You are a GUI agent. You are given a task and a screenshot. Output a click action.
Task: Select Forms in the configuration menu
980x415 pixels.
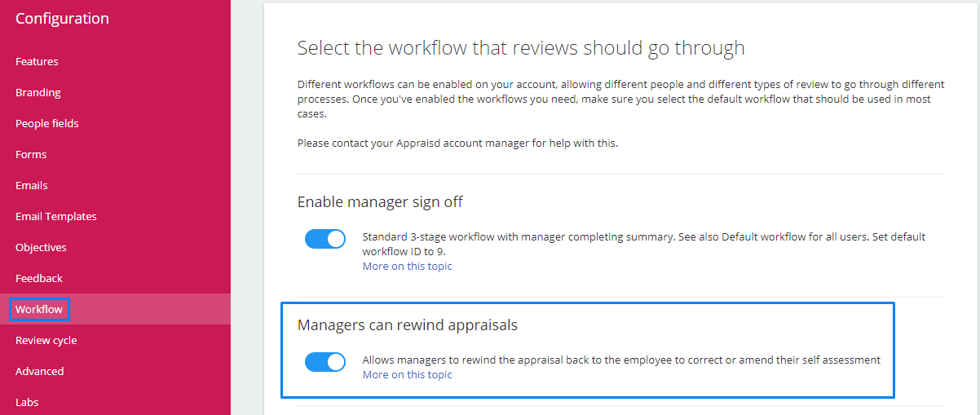click(x=31, y=154)
